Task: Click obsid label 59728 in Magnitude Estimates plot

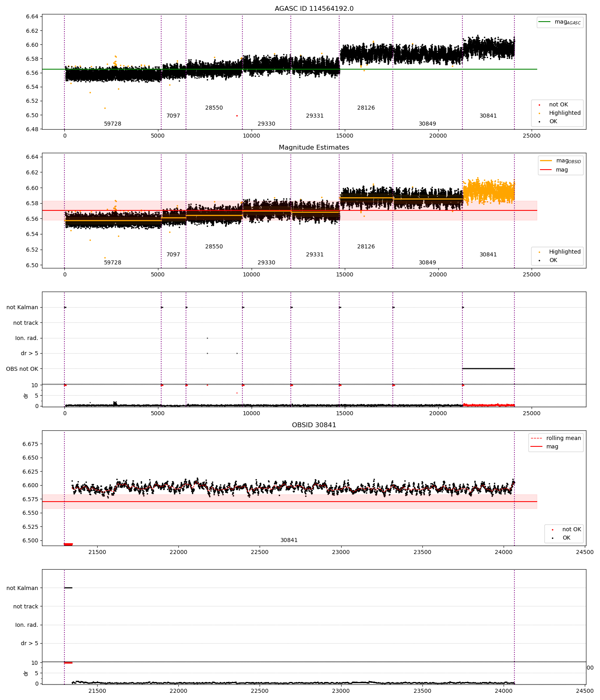Action: 112,263
